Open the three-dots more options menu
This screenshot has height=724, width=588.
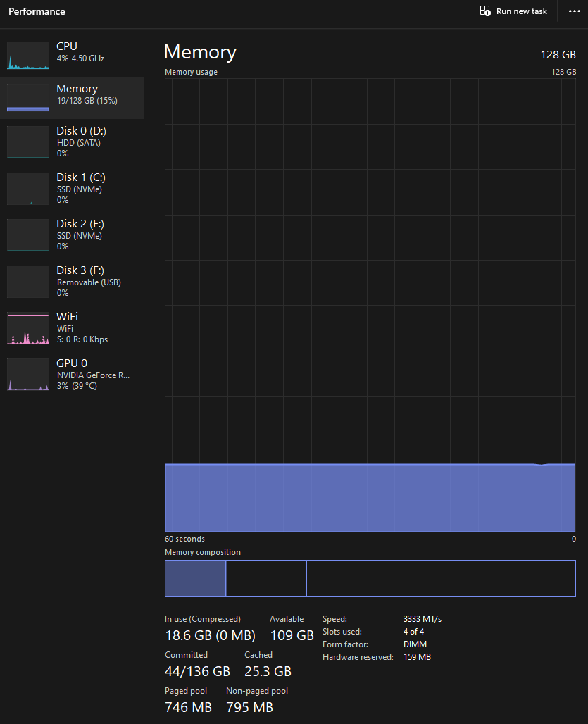(574, 11)
